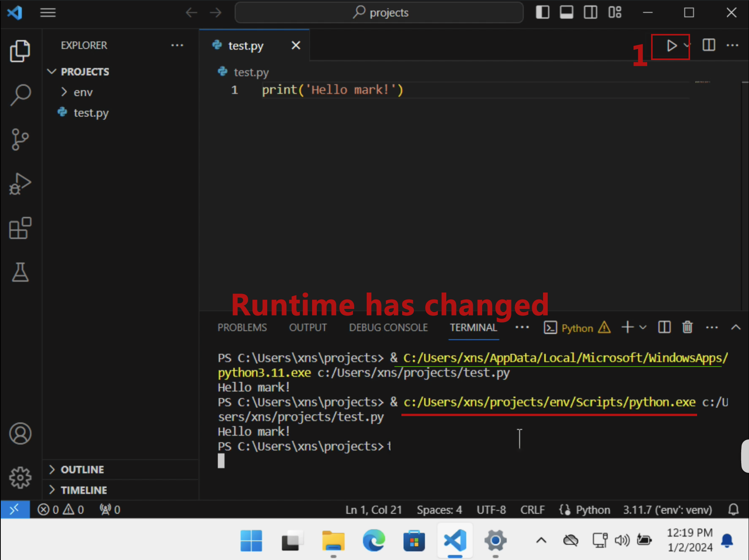
Task: Open the Explorer views and more actions
Action: click(177, 45)
